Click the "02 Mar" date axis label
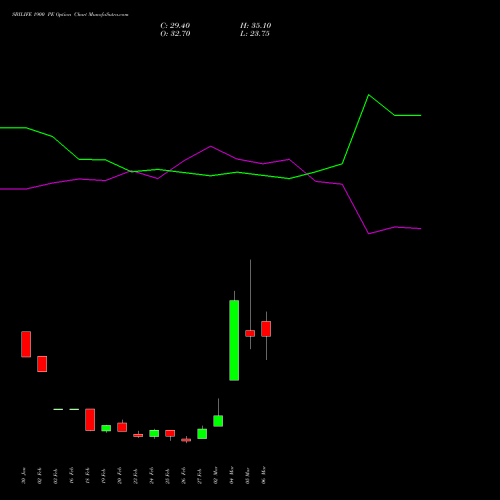The height and width of the screenshot is (500, 500). pos(215,476)
